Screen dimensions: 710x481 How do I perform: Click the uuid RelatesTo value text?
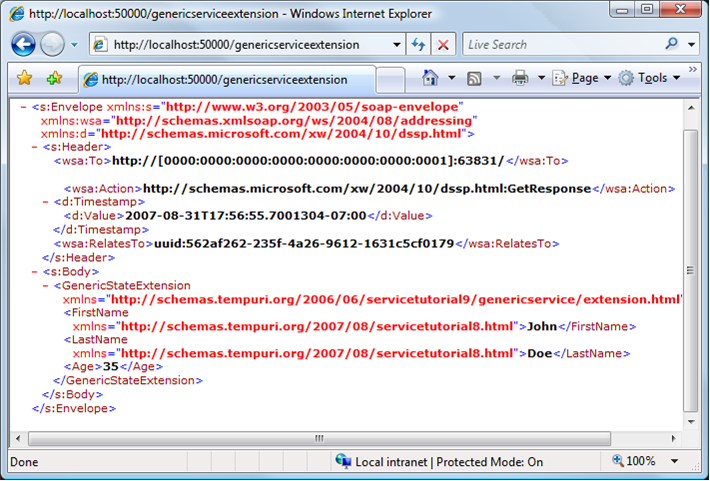(x=304, y=244)
